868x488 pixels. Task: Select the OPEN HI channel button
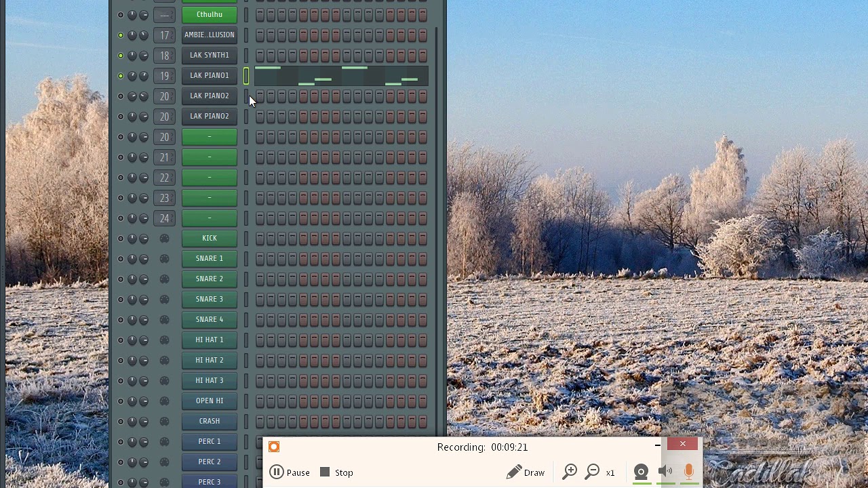coord(210,401)
